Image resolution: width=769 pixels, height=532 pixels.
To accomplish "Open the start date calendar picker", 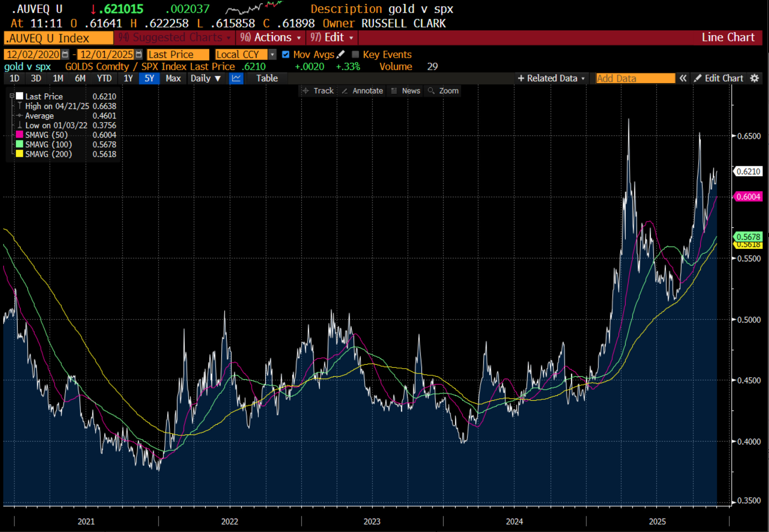I will pyautogui.click(x=65, y=54).
